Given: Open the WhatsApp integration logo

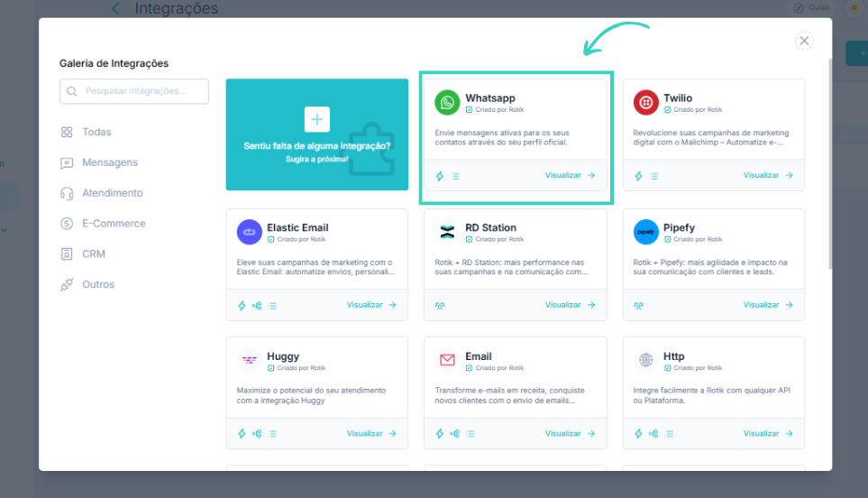Looking at the screenshot, I should click(447, 103).
